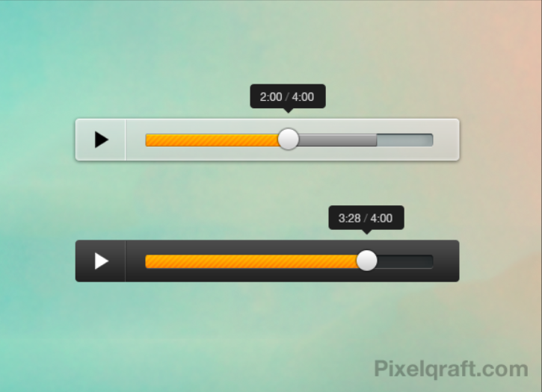The image size is (542, 392).
Task: Click the light player's right edge panel
Action: 446,140
